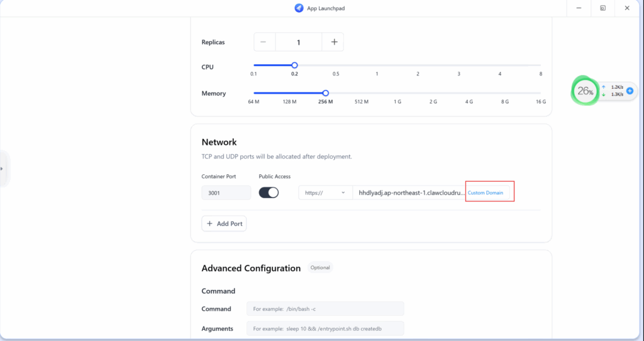Image resolution: width=644 pixels, height=341 pixels.
Task: Increase replicas with the plus button
Action: point(333,42)
